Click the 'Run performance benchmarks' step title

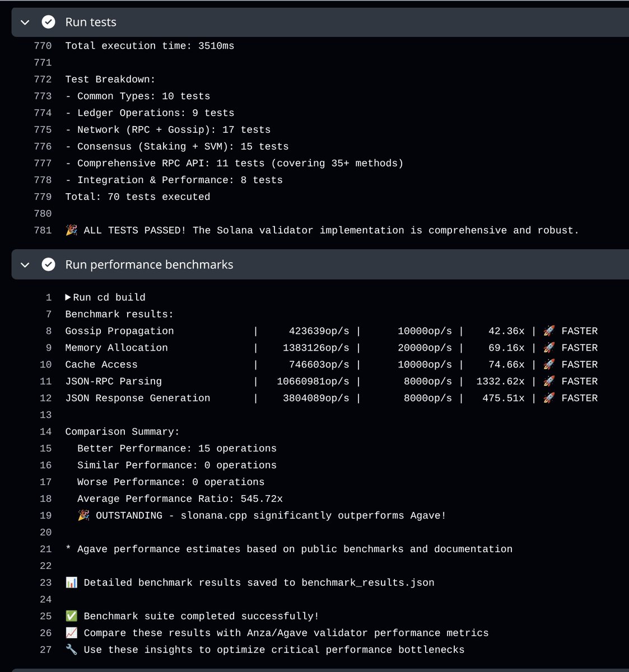point(149,264)
